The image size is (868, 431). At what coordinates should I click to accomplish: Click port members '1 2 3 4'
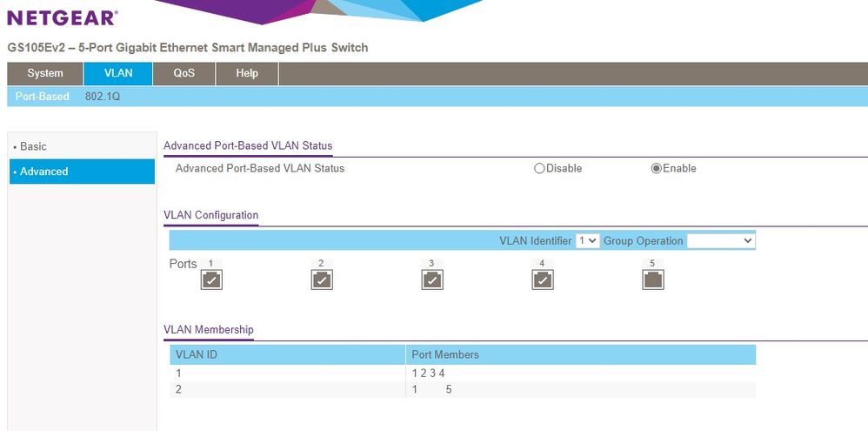click(428, 374)
